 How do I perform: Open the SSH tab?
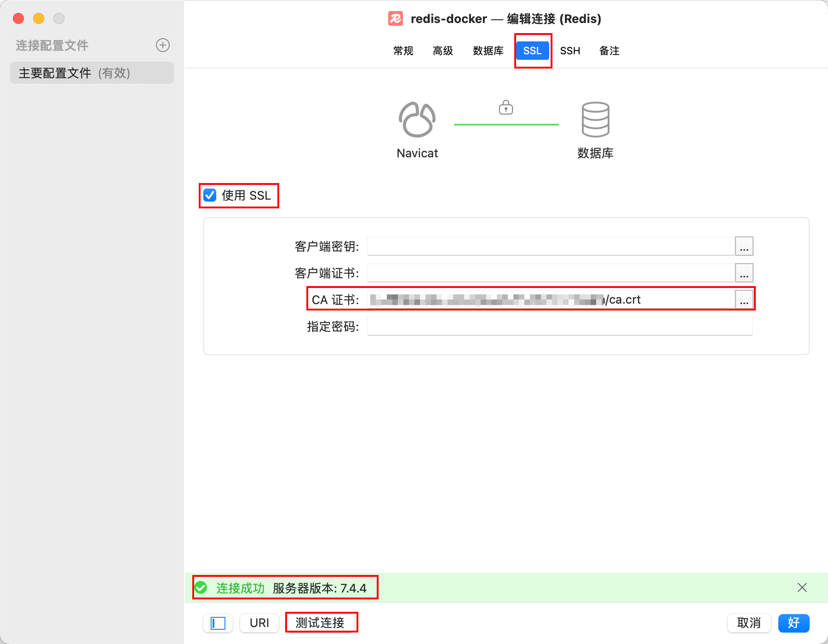pos(570,51)
